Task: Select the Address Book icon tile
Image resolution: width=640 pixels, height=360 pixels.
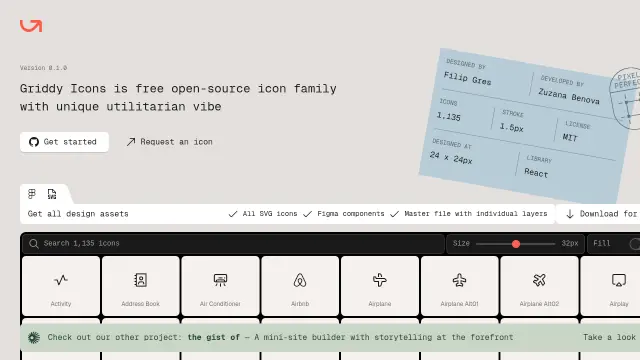Action: coord(140,286)
